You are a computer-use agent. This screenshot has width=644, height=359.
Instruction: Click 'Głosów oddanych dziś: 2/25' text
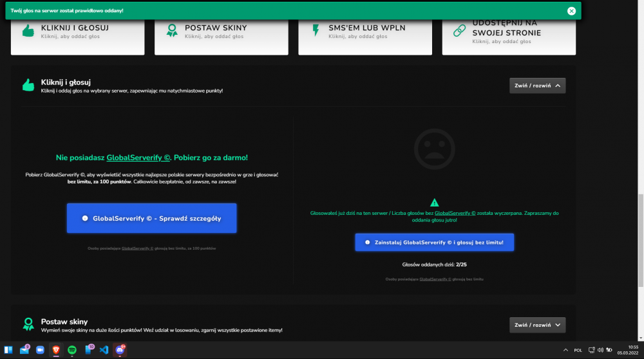coord(434,264)
